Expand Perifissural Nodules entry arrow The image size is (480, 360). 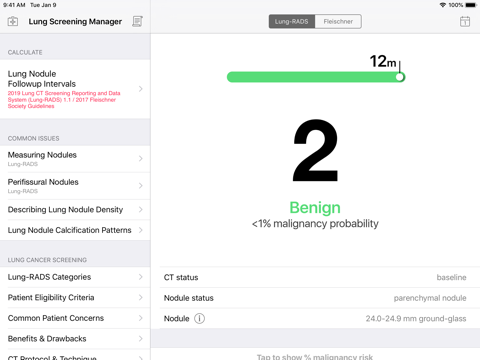coord(141,186)
